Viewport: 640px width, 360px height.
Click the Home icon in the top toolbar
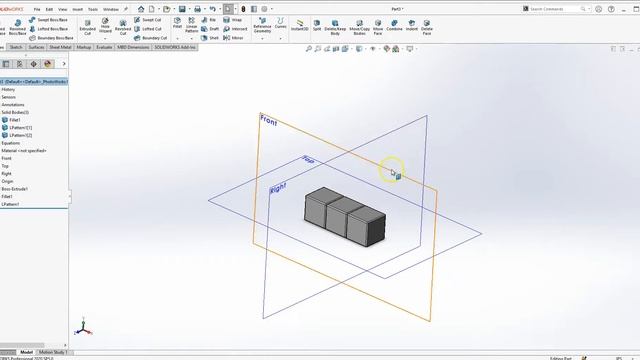[141, 9]
